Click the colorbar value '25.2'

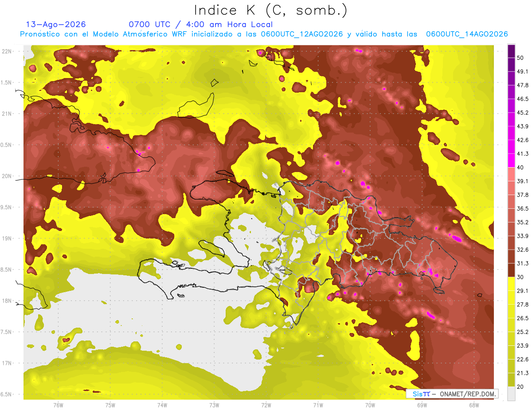click(x=523, y=332)
